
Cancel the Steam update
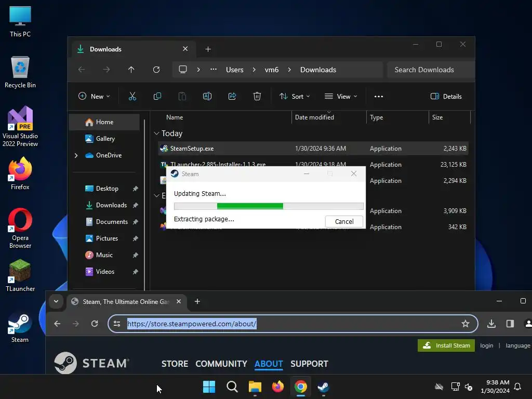(x=344, y=221)
